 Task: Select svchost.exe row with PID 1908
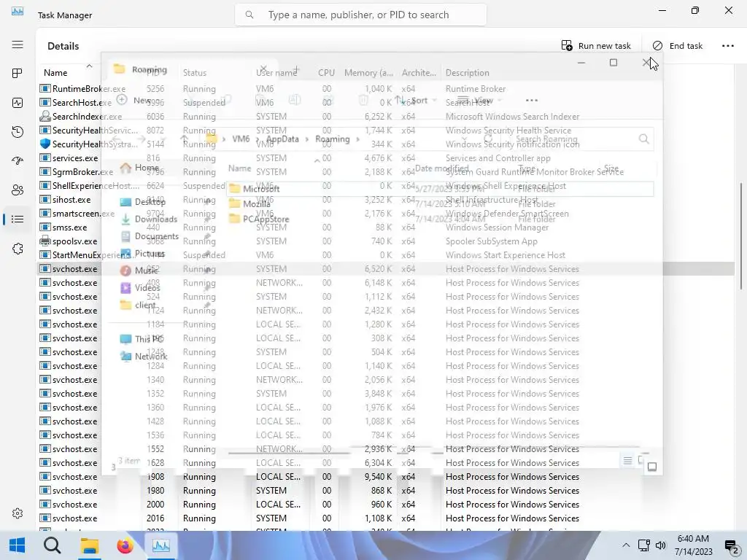(x=385, y=477)
